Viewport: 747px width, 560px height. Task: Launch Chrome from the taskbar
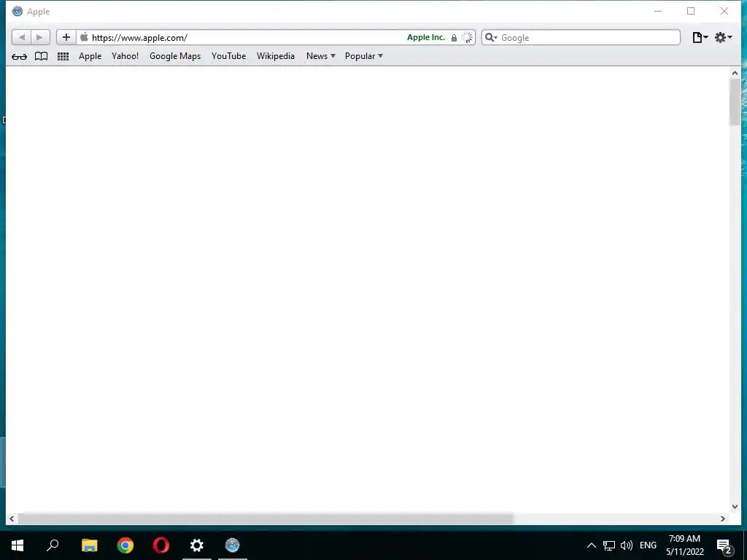click(125, 545)
